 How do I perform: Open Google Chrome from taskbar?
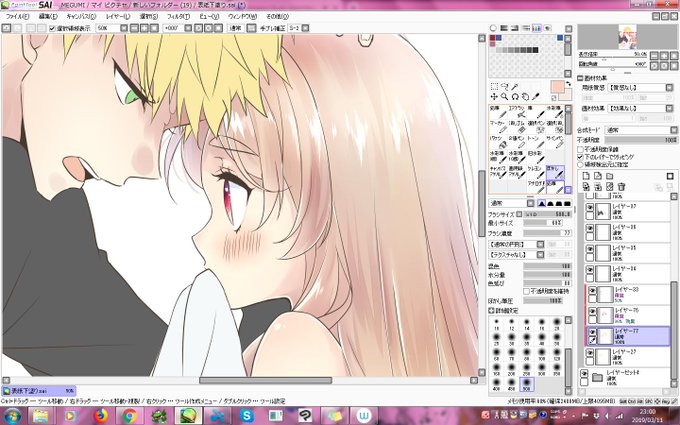point(129,416)
